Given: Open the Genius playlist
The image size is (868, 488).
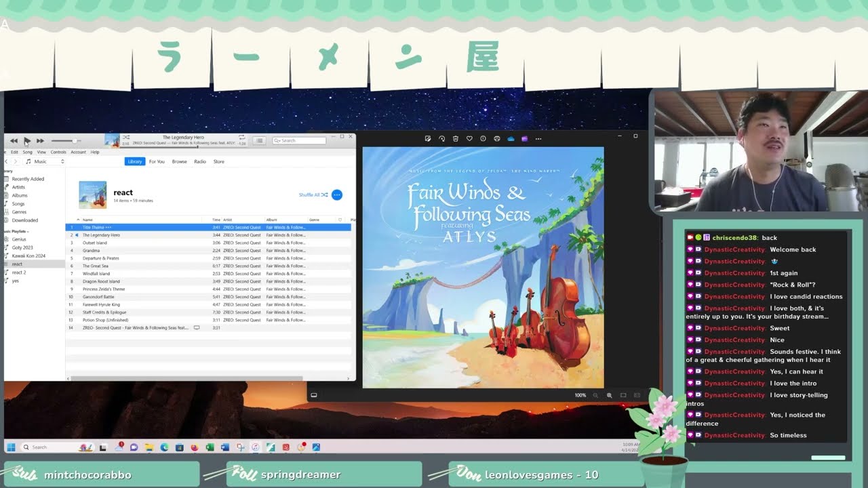Looking at the screenshot, I should point(19,239).
